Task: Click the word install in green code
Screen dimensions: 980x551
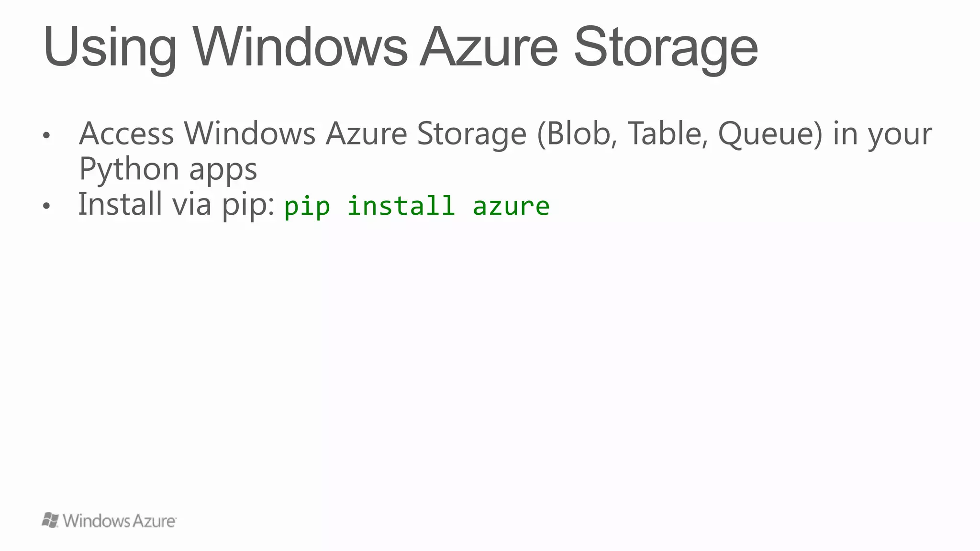Action: [x=401, y=206]
